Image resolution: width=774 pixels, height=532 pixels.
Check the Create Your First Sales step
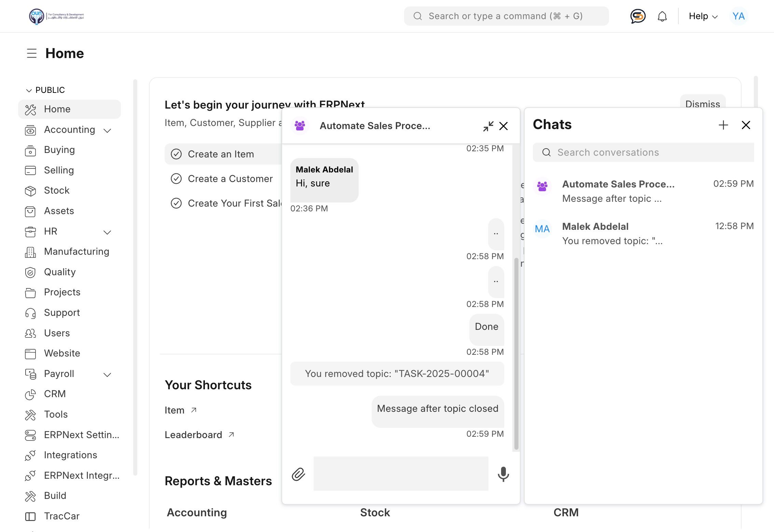(x=176, y=203)
